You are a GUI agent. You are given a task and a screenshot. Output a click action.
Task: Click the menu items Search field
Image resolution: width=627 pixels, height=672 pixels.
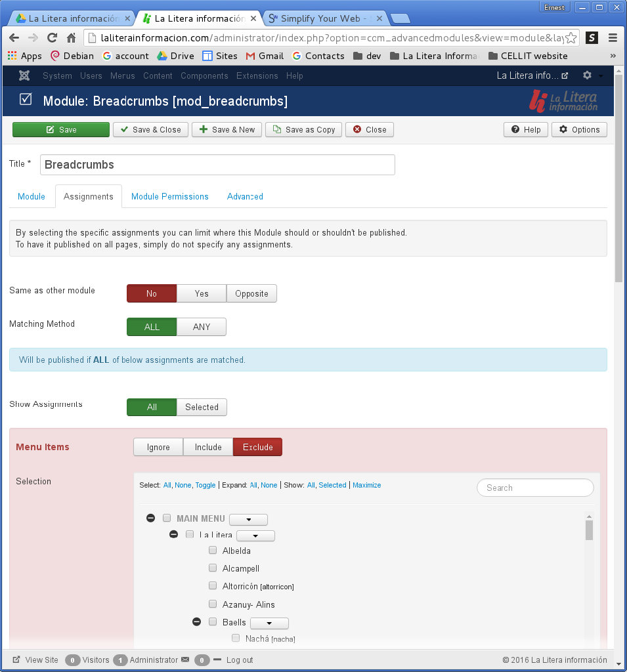point(535,488)
